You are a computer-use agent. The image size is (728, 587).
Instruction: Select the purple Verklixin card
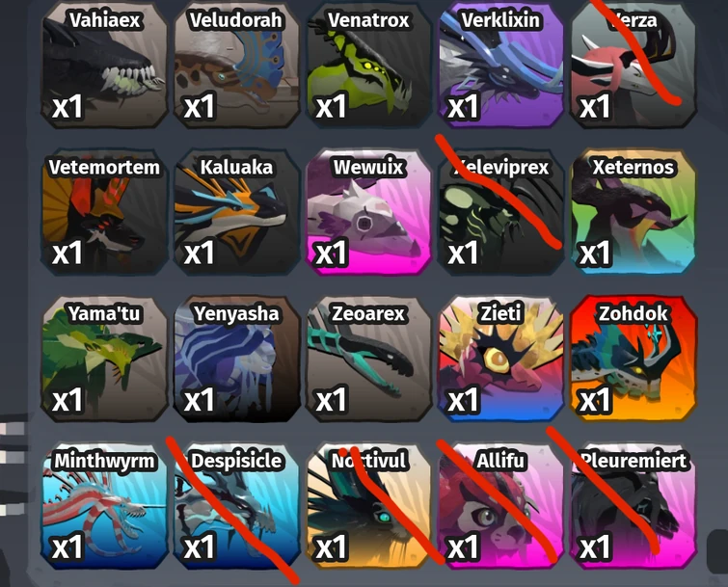tap(501, 65)
